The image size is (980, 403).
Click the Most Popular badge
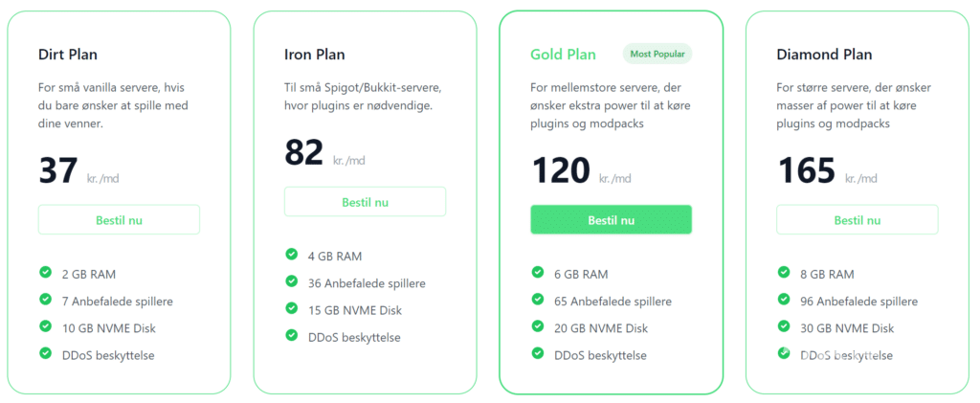click(657, 54)
